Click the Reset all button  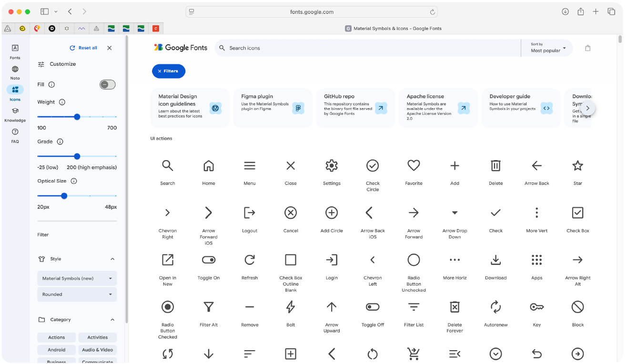[84, 48]
